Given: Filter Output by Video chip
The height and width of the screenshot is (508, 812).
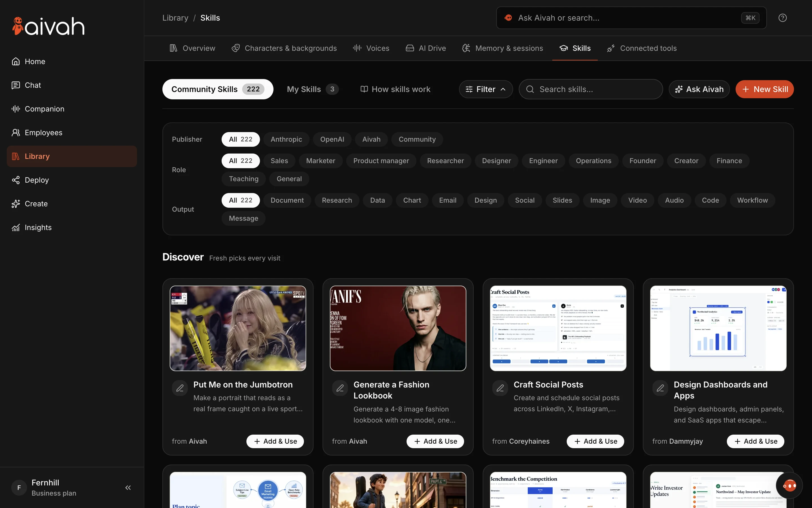Looking at the screenshot, I should [x=637, y=200].
